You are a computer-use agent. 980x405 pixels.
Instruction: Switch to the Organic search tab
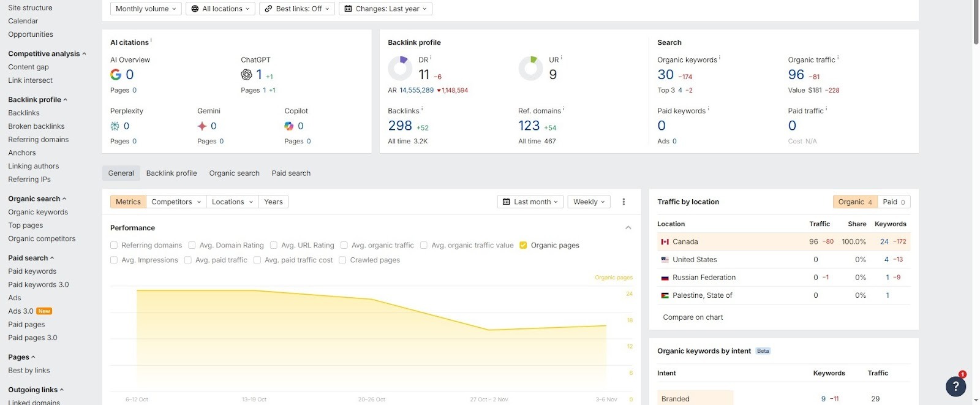click(x=234, y=173)
